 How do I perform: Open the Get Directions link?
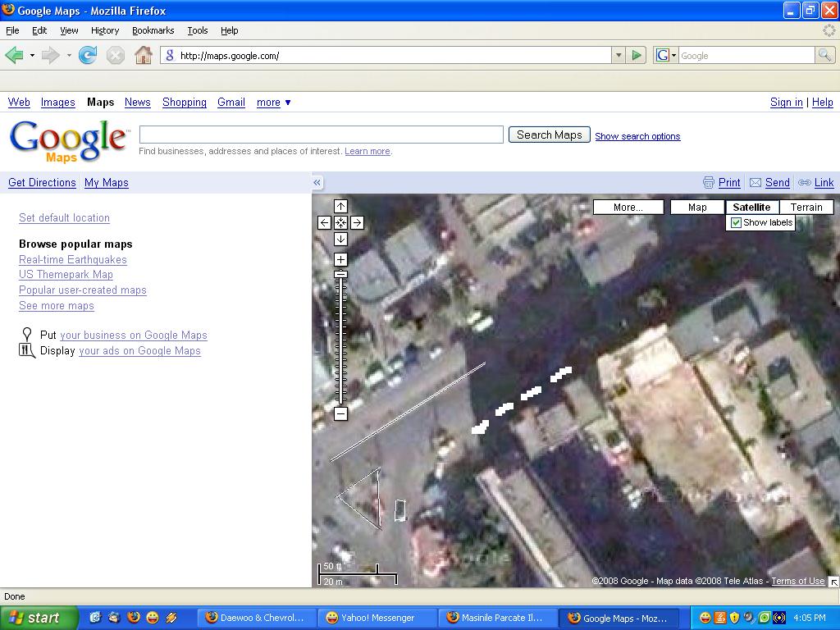pos(42,183)
